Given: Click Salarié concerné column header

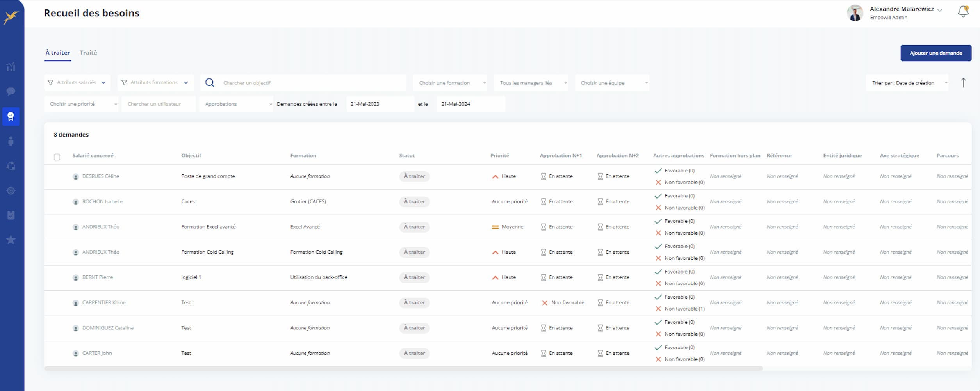Looking at the screenshot, I should 93,156.
